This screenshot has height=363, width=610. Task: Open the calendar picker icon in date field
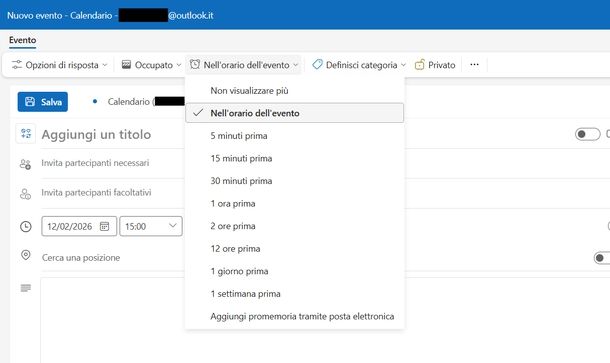(x=105, y=226)
